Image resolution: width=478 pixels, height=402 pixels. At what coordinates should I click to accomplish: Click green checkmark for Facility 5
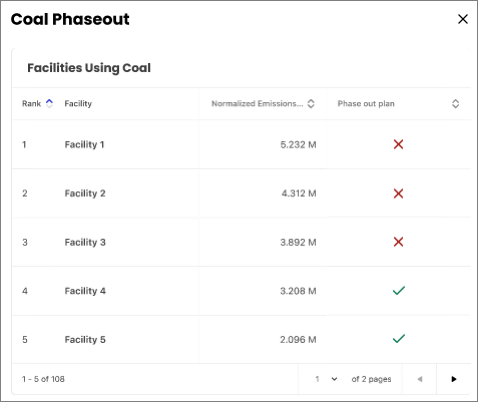point(399,339)
